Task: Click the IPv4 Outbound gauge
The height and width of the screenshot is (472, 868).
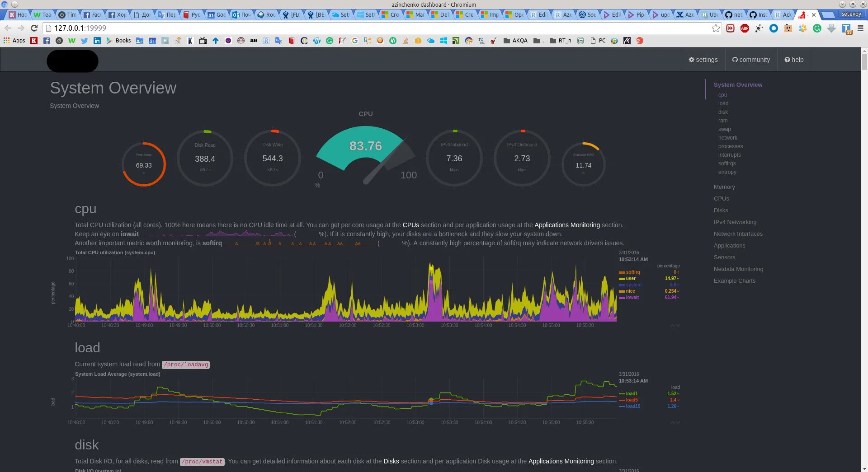Action: [522, 158]
